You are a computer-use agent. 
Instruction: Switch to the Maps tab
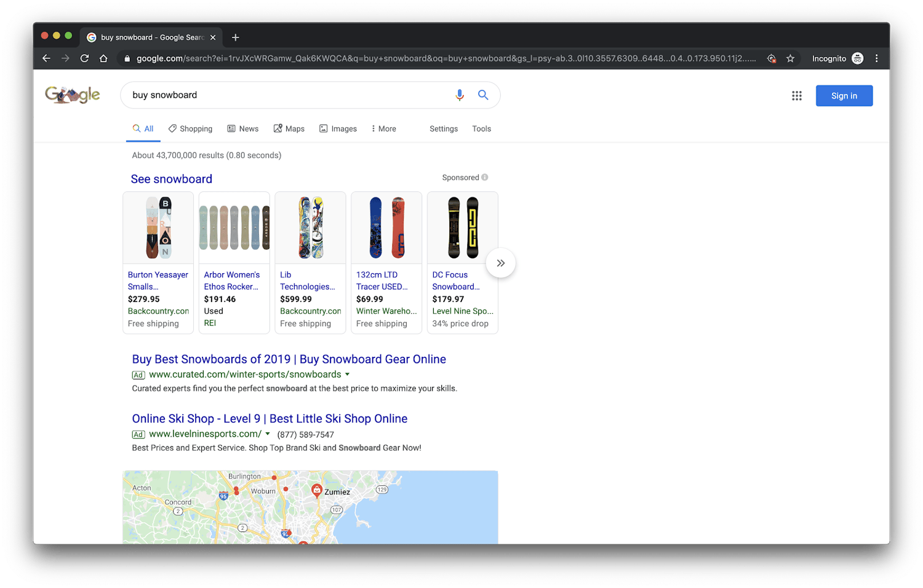point(289,129)
